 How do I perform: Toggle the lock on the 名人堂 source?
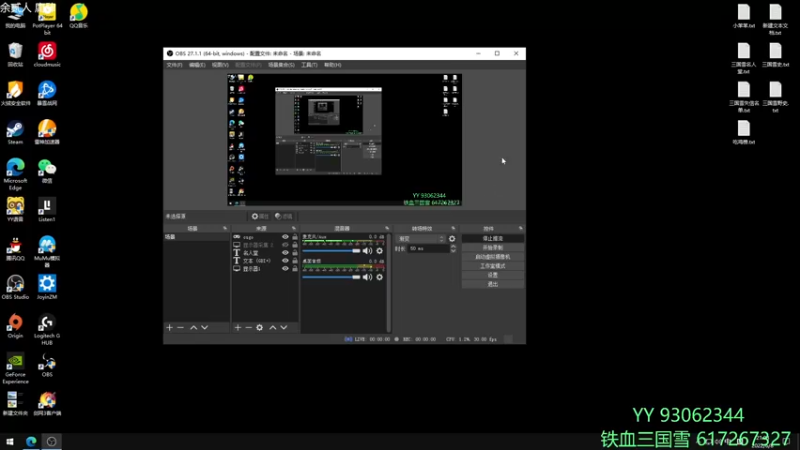(x=295, y=253)
